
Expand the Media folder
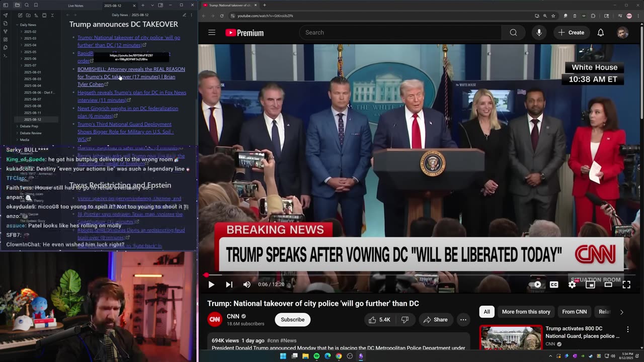[24, 140]
